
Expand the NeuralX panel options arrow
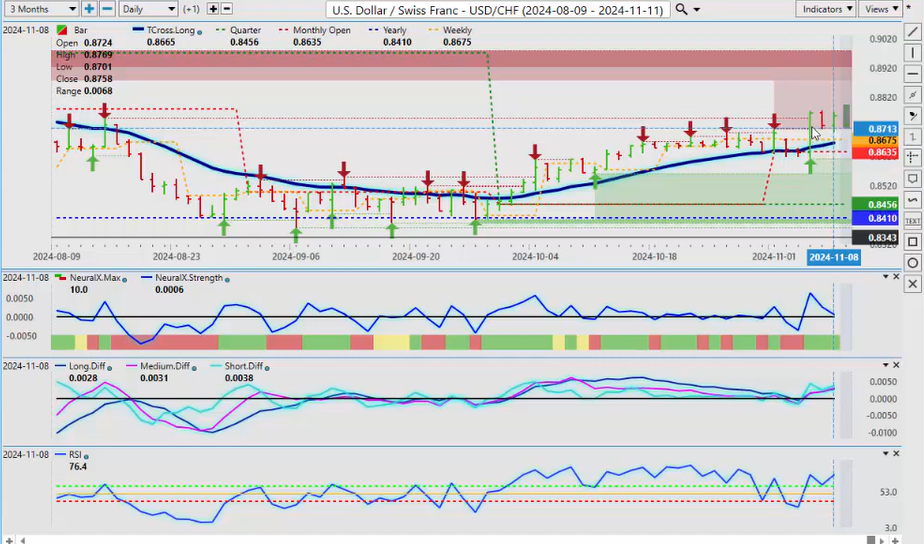click(x=883, y=277)
